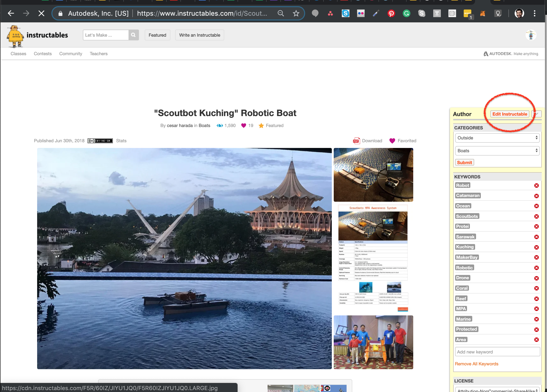The height and width of the screenshot is (392, 547).
Task: Remove the Catamaran keyword
Action: [x=536, y=196]
